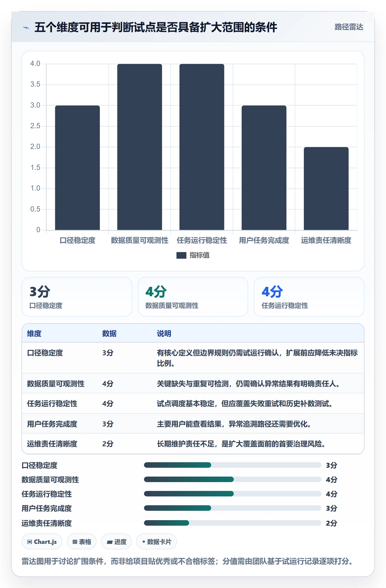
Task: Click the 3分 cell in 用户任务完成度 table row
Action: [108, 424]
